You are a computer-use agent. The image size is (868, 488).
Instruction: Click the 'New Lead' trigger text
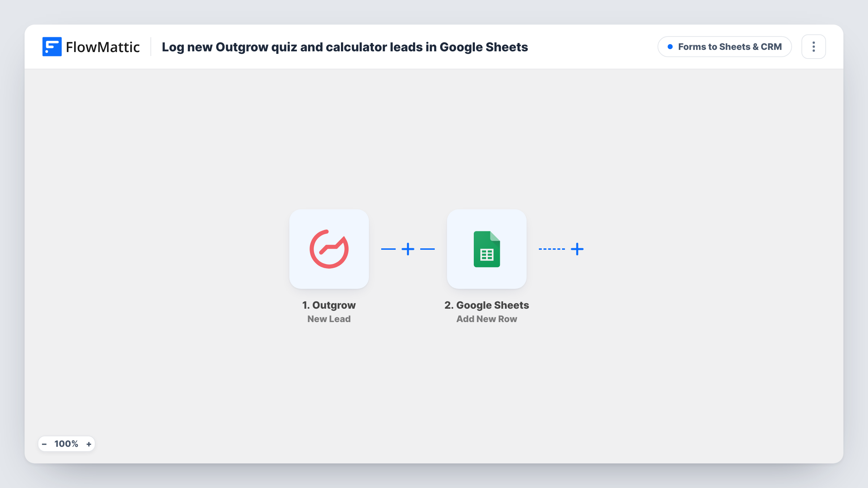pyautogui.click(x=329, y=319)
